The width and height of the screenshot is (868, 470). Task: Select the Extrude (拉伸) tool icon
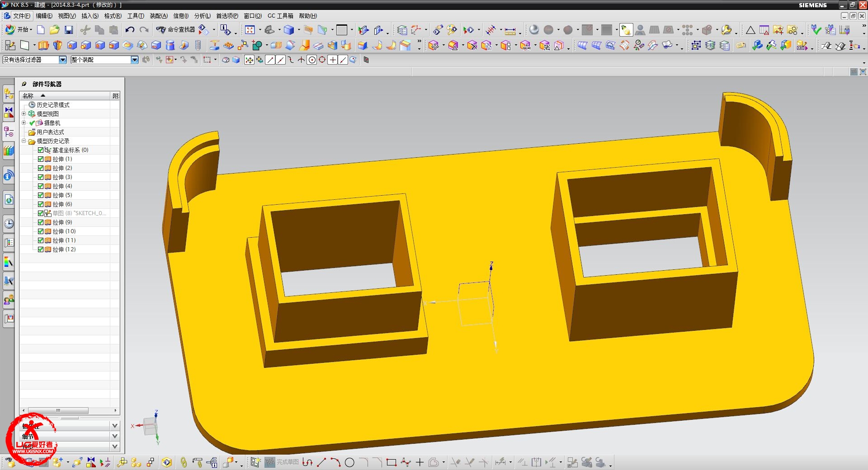[43, 45]
